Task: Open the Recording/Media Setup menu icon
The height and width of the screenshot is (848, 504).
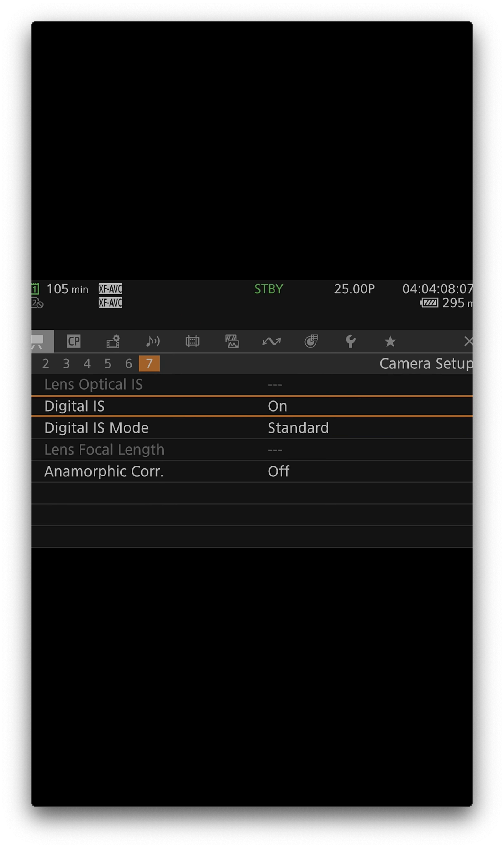Action: click(113, 341)
